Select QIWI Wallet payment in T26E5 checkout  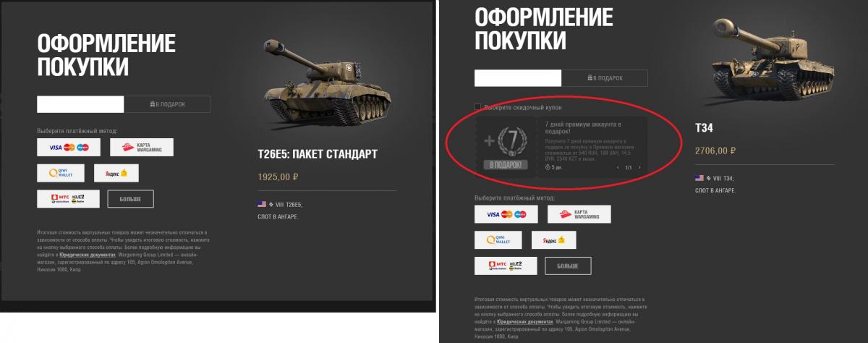pos(59,173)
